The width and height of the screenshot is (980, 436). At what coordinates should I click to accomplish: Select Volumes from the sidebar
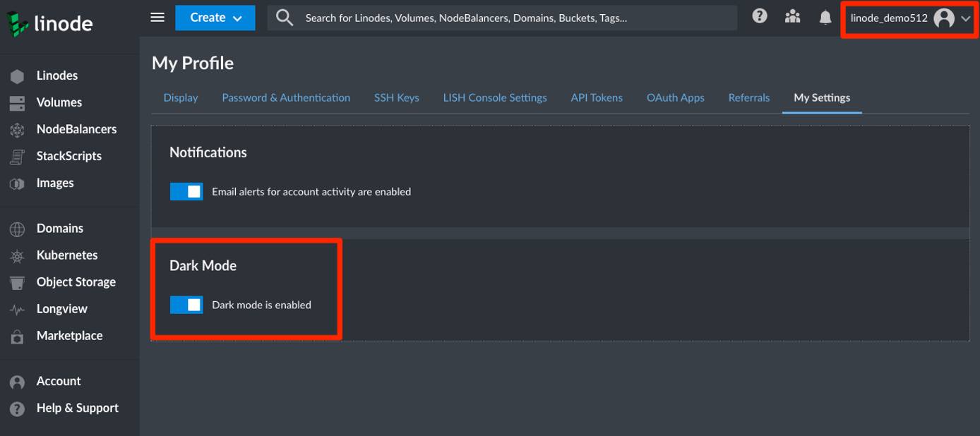[59, 102]
